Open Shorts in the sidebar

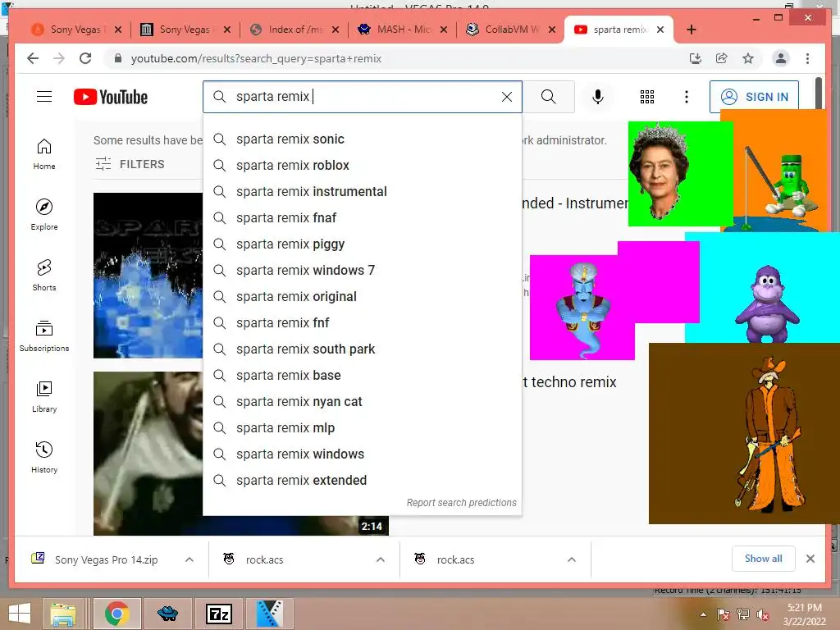[44, 276]
